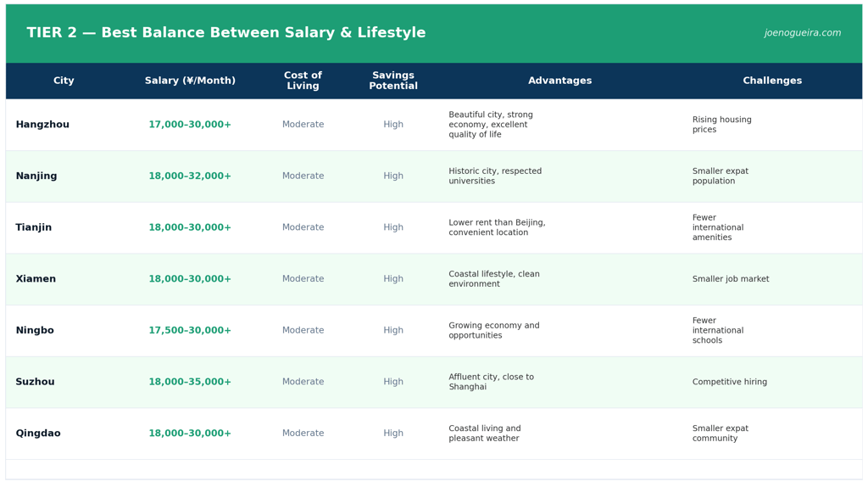868x487 pixels.
Task: Click the joenogueira.com link in the header
Action: click(x=802, y=33)
